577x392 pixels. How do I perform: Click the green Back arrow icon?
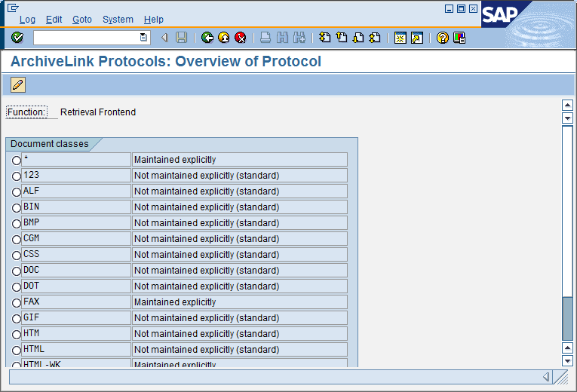tap(207, 38)
